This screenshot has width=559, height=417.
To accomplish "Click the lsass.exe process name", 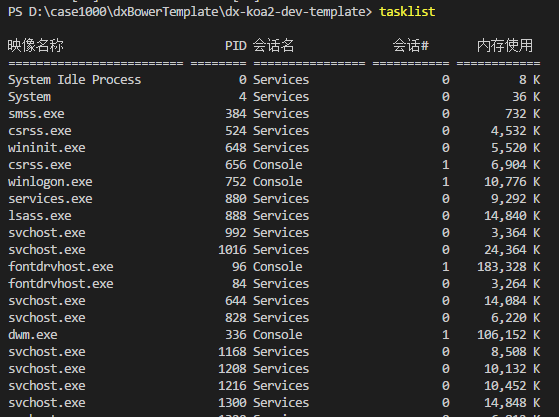I will click(x=40, y=216).
